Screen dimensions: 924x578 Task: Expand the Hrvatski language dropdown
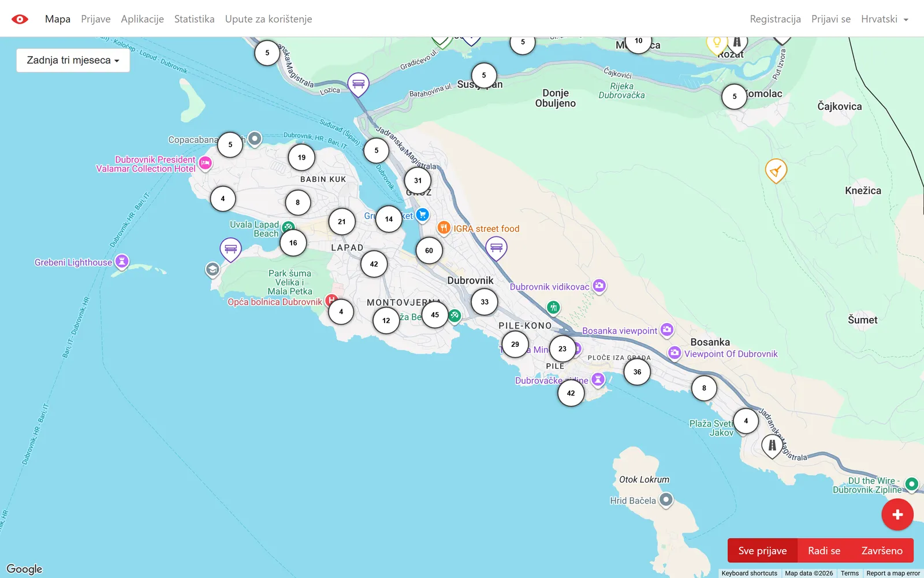(885, 19)
